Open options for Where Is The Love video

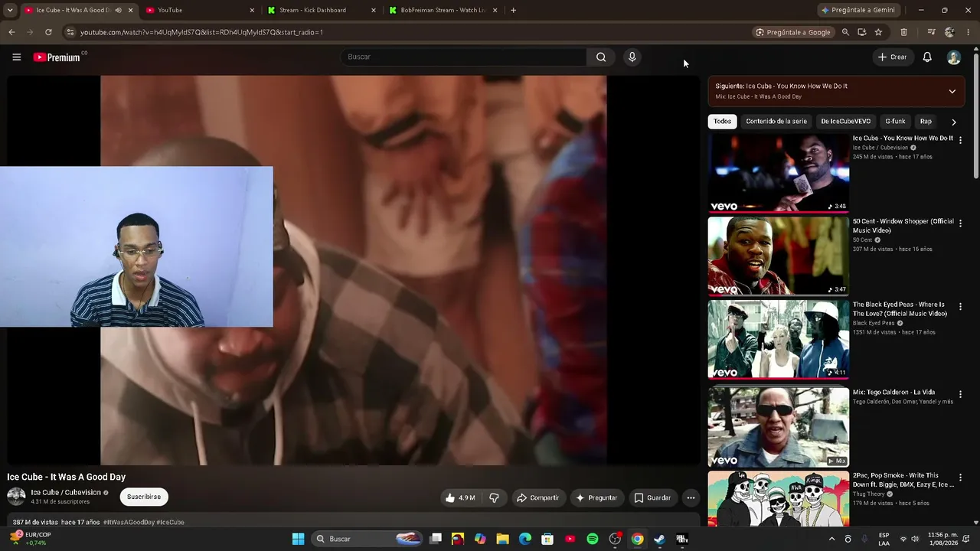click(x=960, y=306)
